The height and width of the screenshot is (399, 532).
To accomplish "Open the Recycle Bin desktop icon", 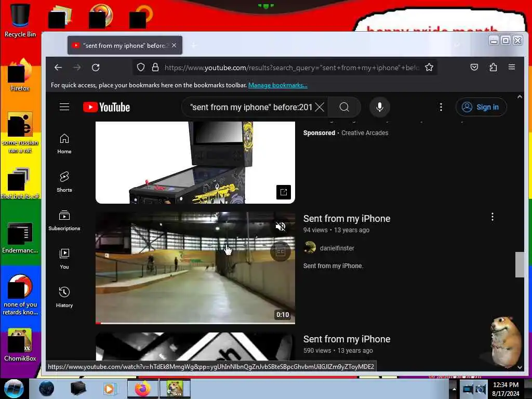I will 20,21.
